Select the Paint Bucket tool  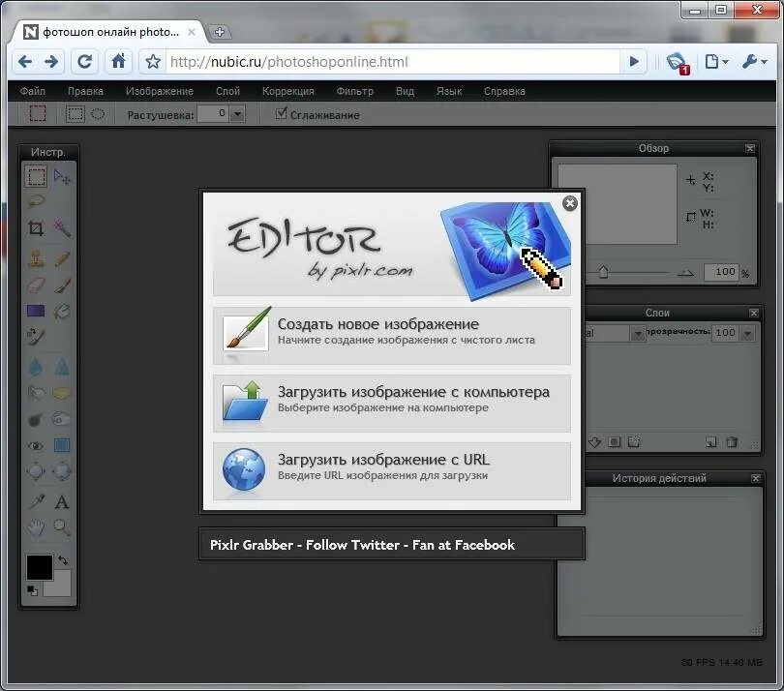(62, 311)
